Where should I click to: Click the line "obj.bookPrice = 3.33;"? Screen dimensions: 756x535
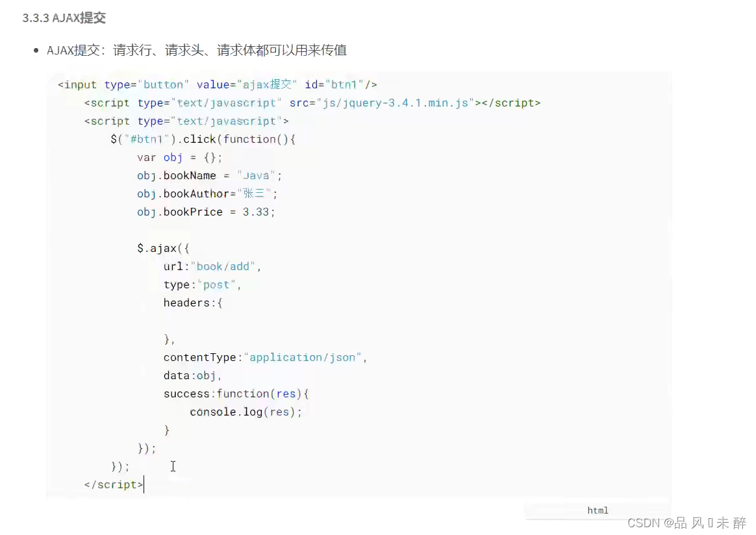206,212
